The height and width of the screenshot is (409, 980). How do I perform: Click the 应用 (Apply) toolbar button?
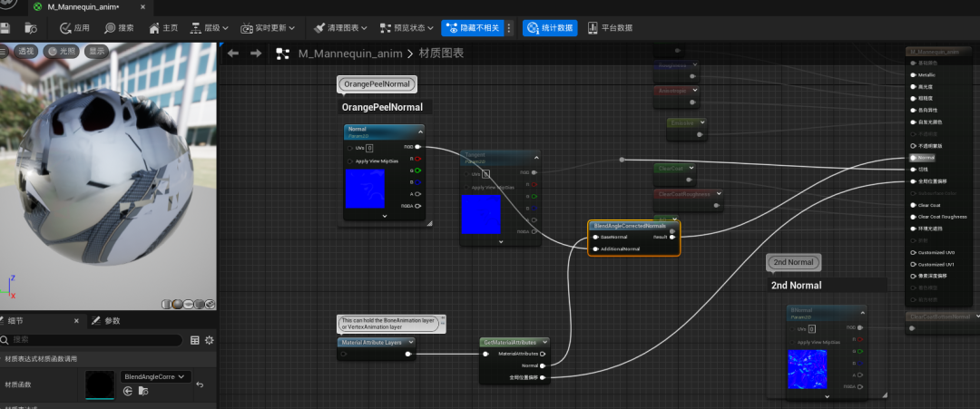(x=74, y=28)
